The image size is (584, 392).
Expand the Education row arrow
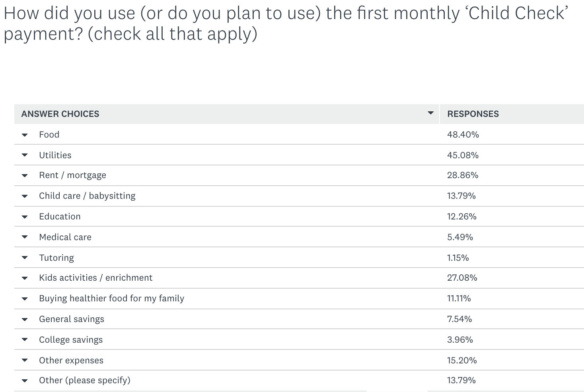(25, 217)
